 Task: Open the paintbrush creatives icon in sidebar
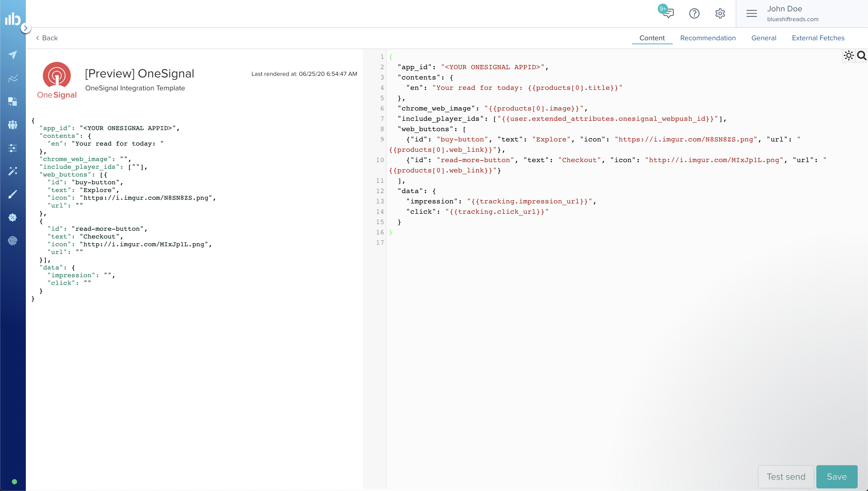click(12, 194)
